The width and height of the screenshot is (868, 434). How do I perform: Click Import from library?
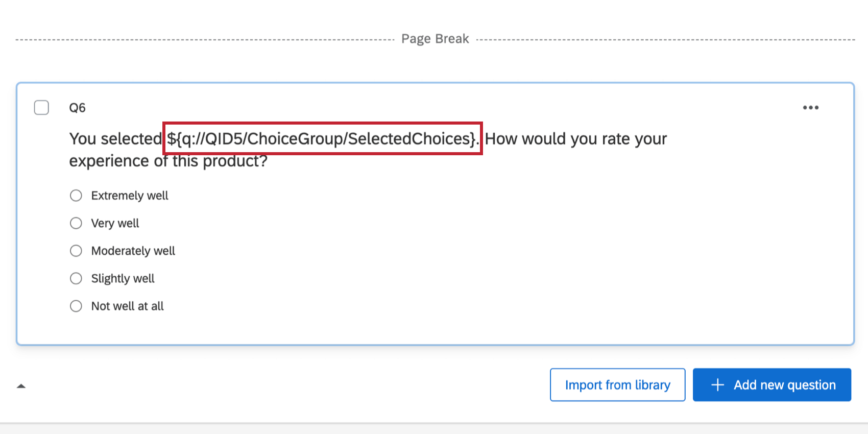pyautogui.click(x=617, y=384)
